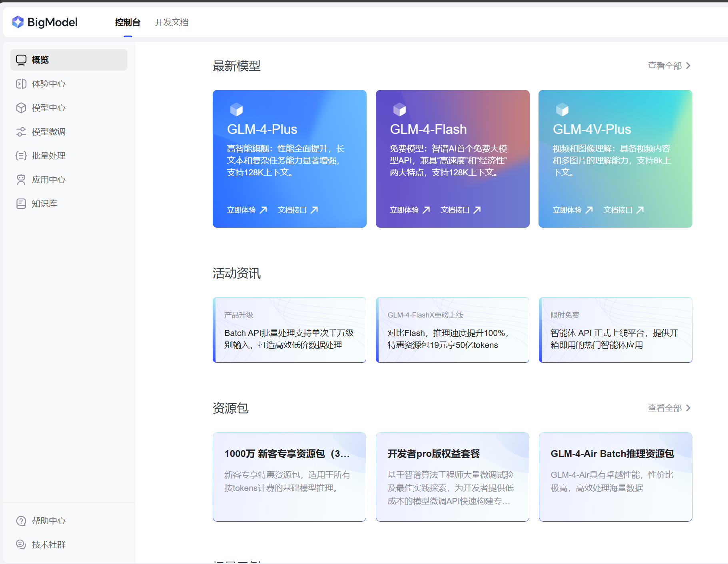Viewport: 728px width, 564px height.
Task: Open 模型微调 in the sidebar
Action: (69, 132)
